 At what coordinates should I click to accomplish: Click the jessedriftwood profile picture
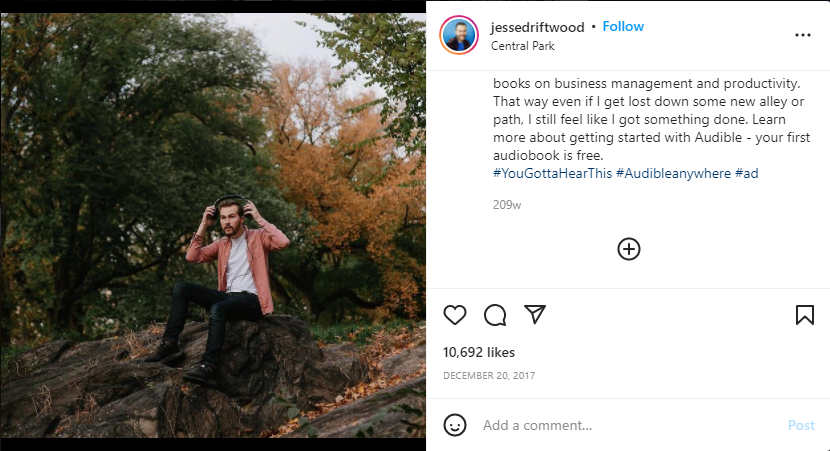459,35
